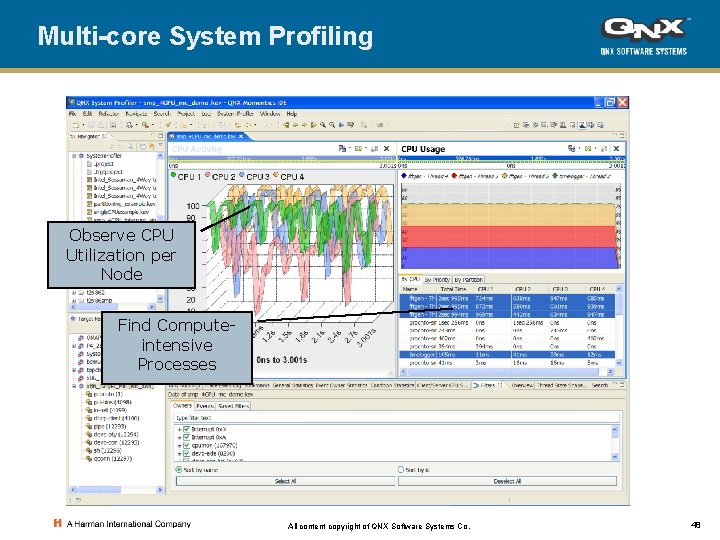Click the Save toolbar icon

coord(91,124)
